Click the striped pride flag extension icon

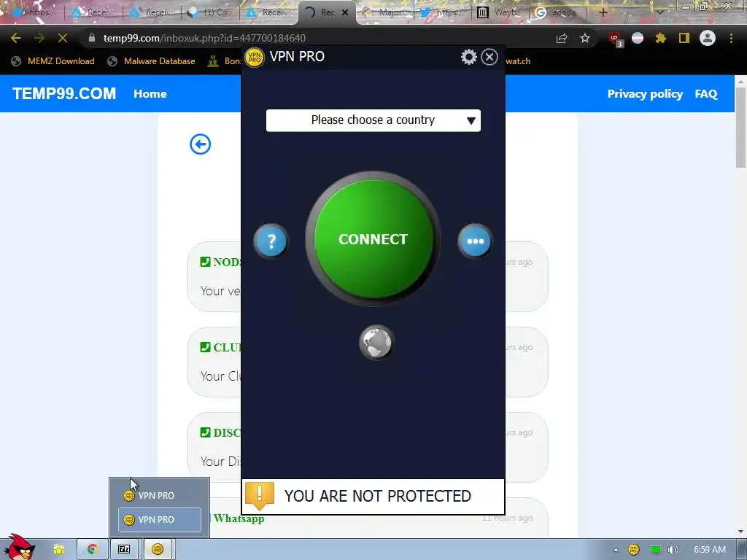pyautogui.click(x=638, y=38)
